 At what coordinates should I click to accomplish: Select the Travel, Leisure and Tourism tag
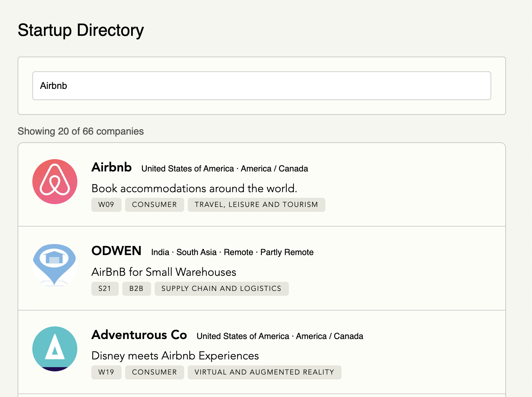click(x=257, y=205)
